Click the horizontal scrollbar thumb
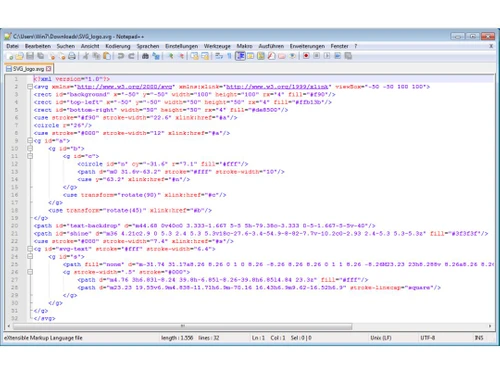 182,326
